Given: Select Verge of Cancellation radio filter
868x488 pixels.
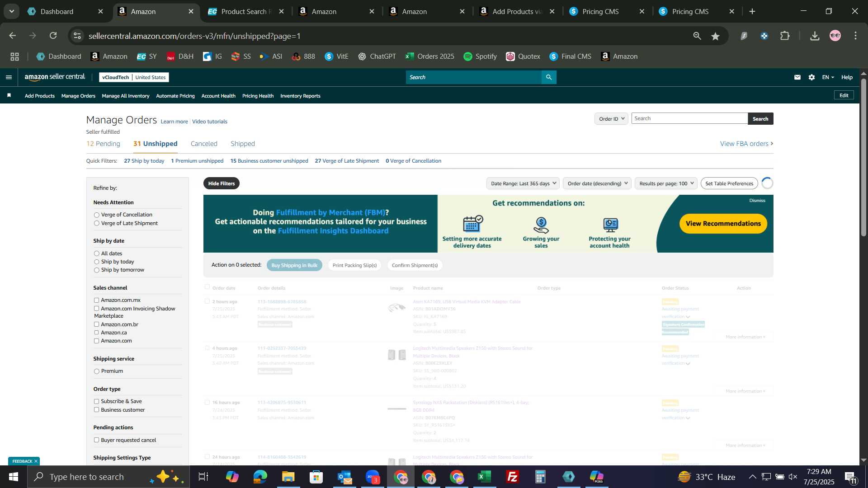Looking at the screenshot, I should point(96,215).
